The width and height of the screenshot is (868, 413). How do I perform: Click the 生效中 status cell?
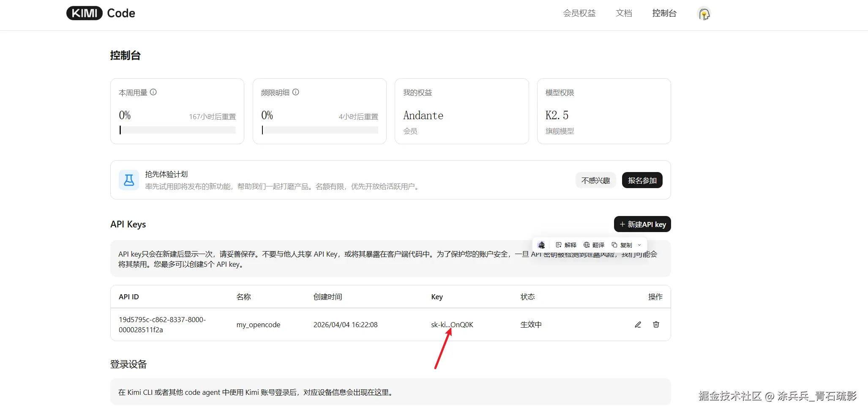531,325
